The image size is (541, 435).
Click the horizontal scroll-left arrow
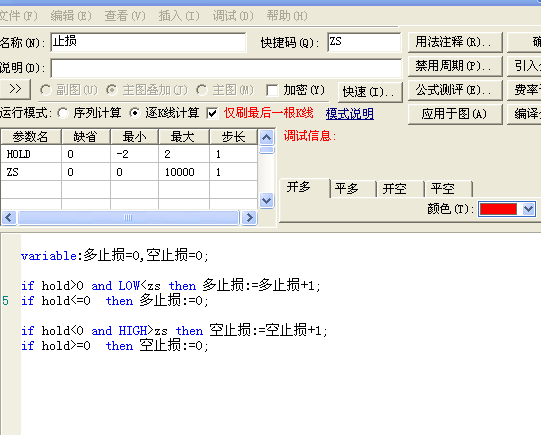coord(9,218)
